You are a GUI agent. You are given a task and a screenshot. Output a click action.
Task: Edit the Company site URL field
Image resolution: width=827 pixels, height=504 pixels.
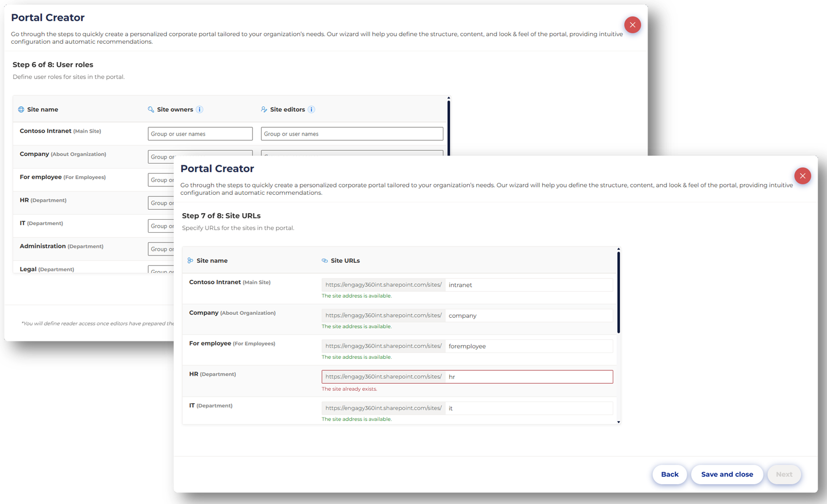(x=528, y=316)
